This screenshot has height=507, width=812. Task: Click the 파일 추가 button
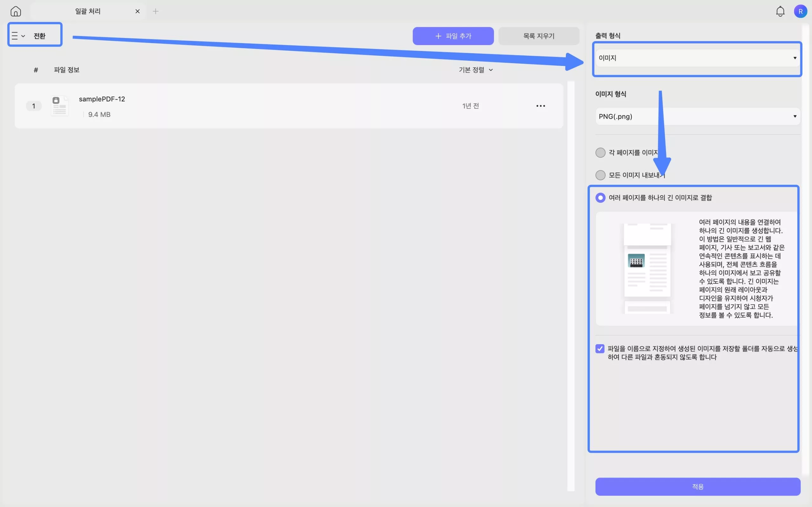(x=453, y=36)
